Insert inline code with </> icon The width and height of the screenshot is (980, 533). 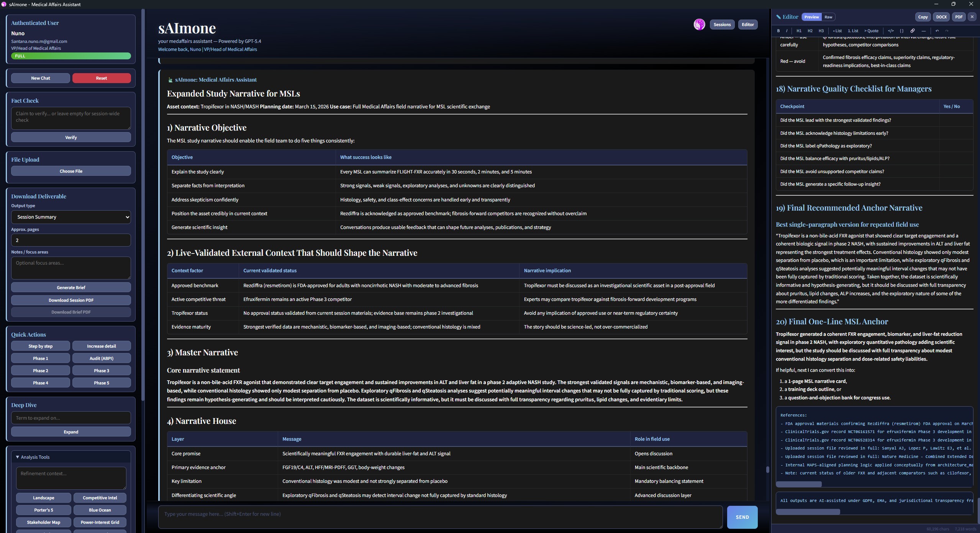coord(891,31)
